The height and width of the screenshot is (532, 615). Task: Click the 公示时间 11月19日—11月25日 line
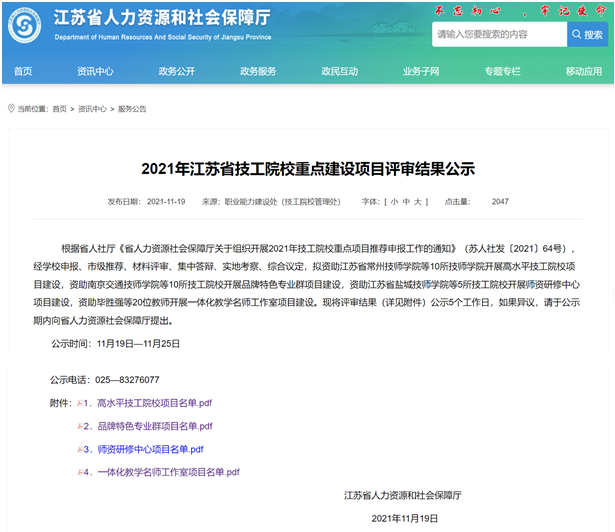click(116, 344)
